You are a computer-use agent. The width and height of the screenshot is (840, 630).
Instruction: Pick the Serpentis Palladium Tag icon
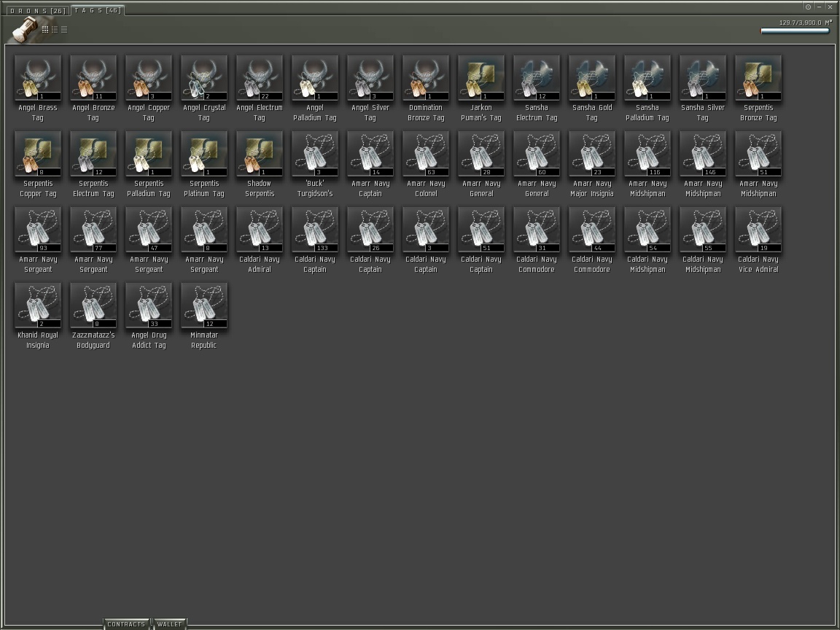point(149,154)
